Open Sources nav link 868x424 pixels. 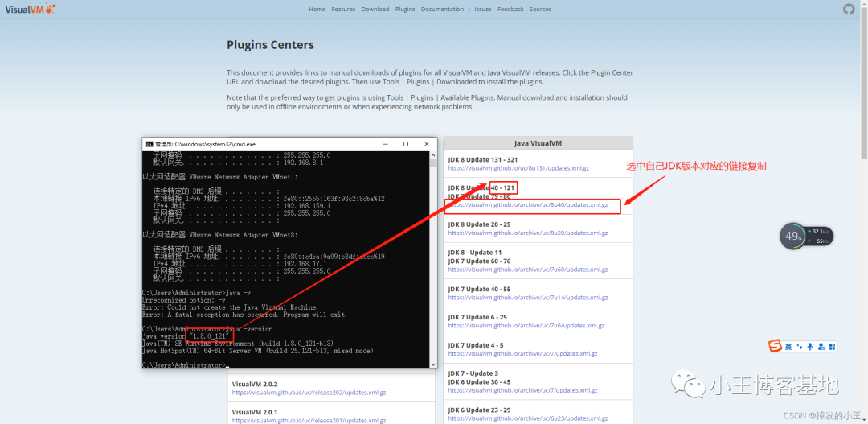click(540, 9)
